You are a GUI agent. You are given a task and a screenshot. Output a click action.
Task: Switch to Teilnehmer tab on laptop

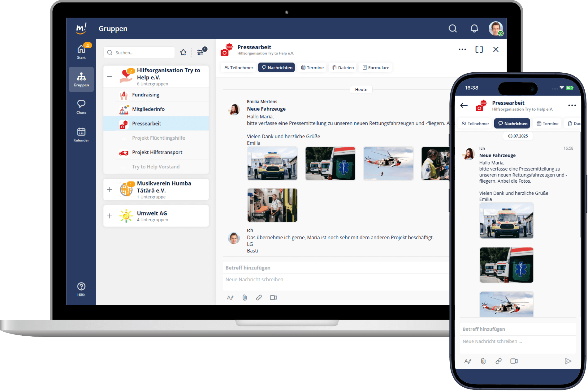(x=239, y=67)
